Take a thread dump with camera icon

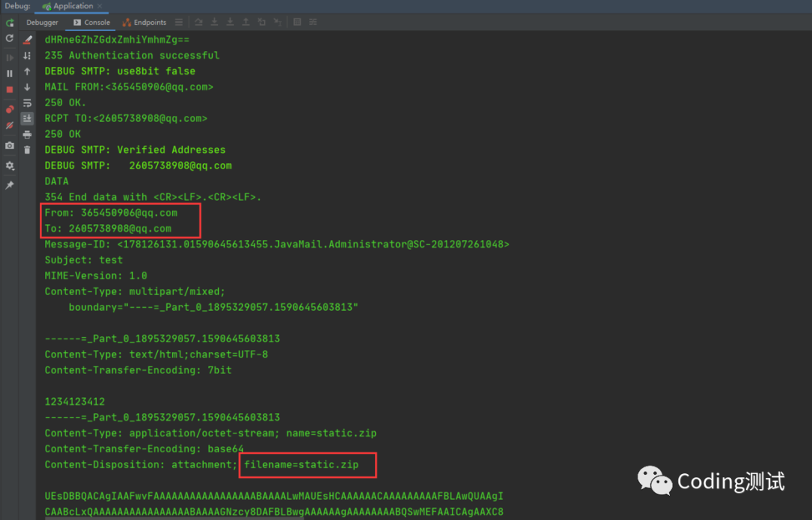(x=9, y=146)
